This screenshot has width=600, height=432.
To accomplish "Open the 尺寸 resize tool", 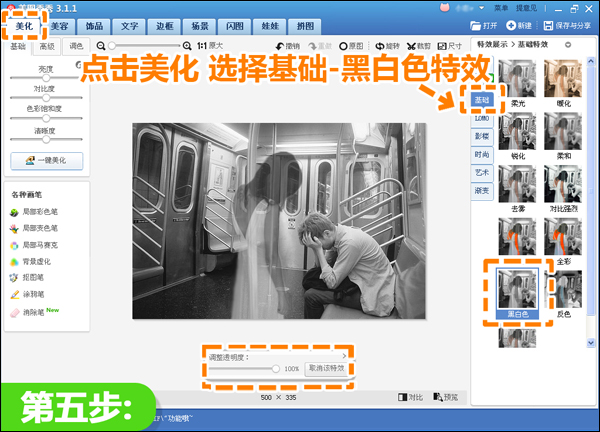I will (x=450, y=46).
